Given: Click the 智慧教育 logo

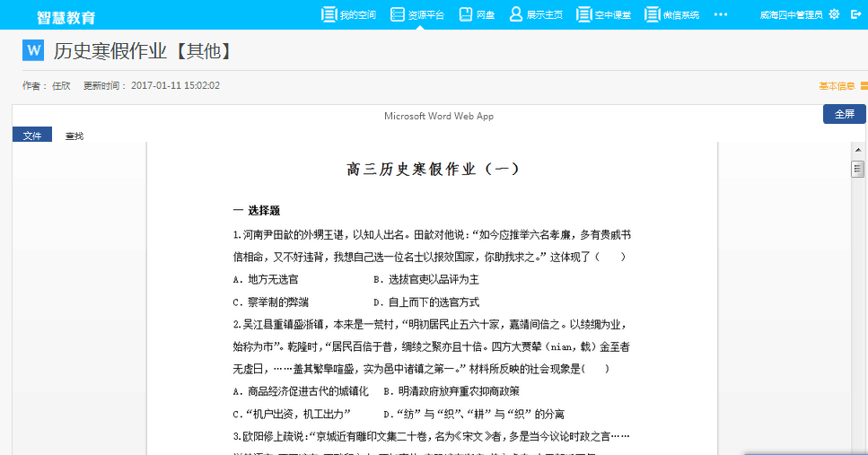Looking at the screenshot, I should [x=66, y=17].
